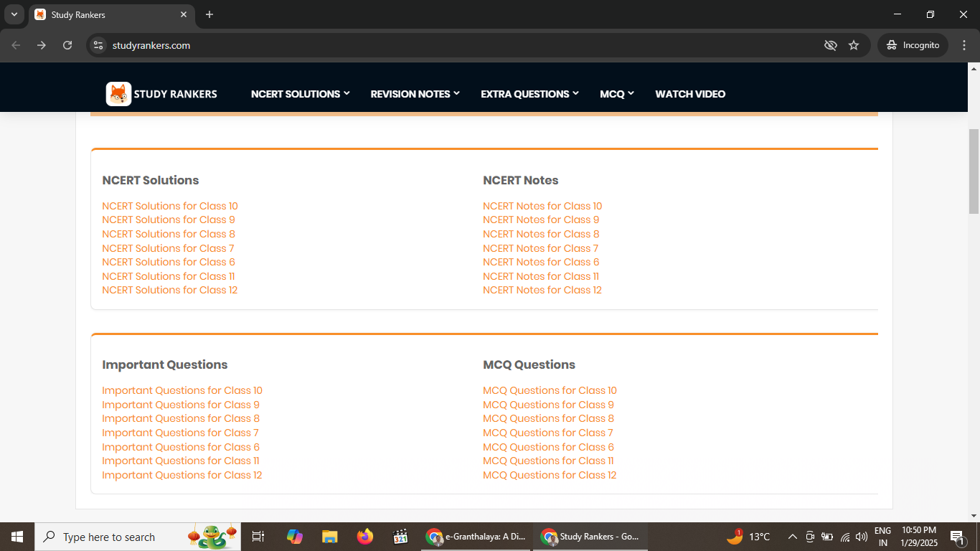Launch Copilot from the taskbar
Screen dimensions: 980x551
click(294, 537)
